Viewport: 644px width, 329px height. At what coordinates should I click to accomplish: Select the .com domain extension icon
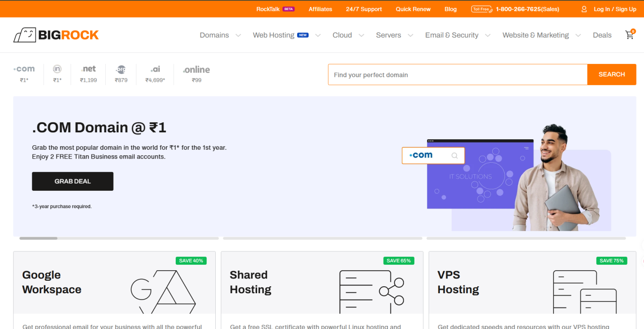(24, 69)
